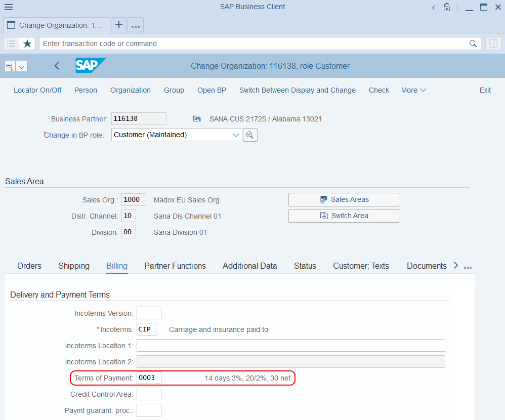Click the lock icon in title bar
Viewport: 505px width, 420px height.
(x=447, y=7)
